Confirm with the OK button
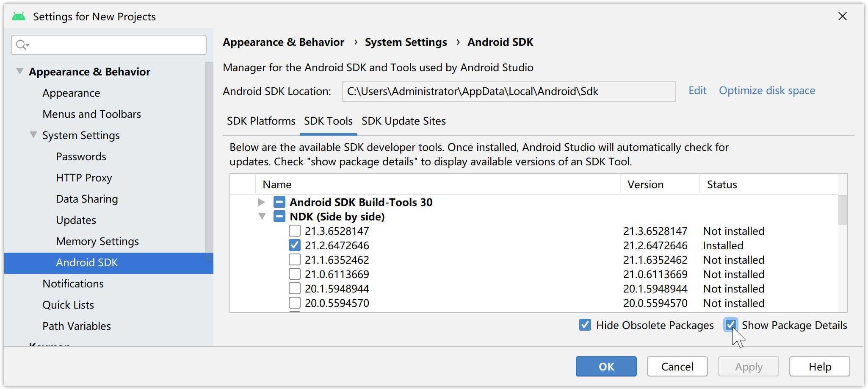The height and width of the screenshot is (390, 868). point(606,367)
